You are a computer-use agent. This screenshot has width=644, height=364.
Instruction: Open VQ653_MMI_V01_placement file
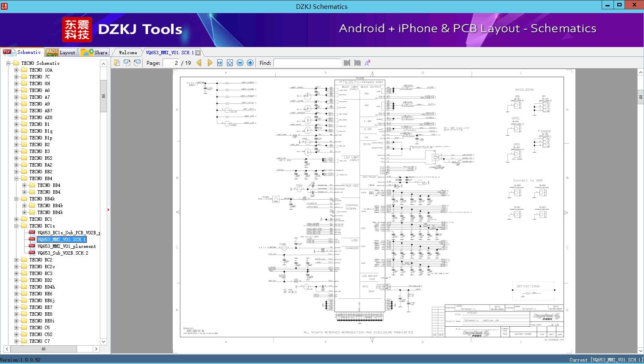point(66,246)
